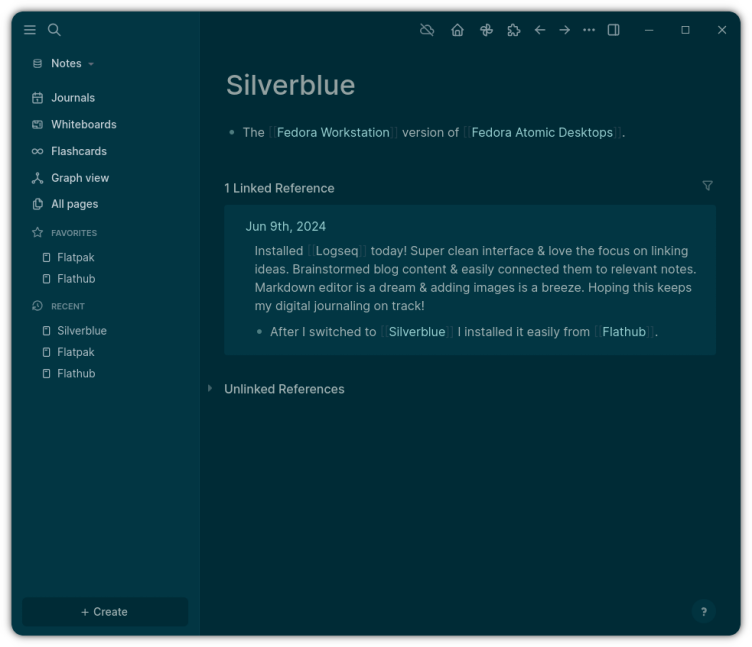Click the Create button

tap(105, 612)
